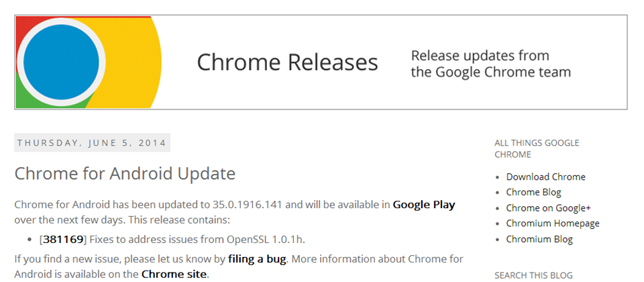This screenshot has height=282, width=644.
Task: Click the Thursday, June 5, 2014 date header
Action: click(92, 143)
